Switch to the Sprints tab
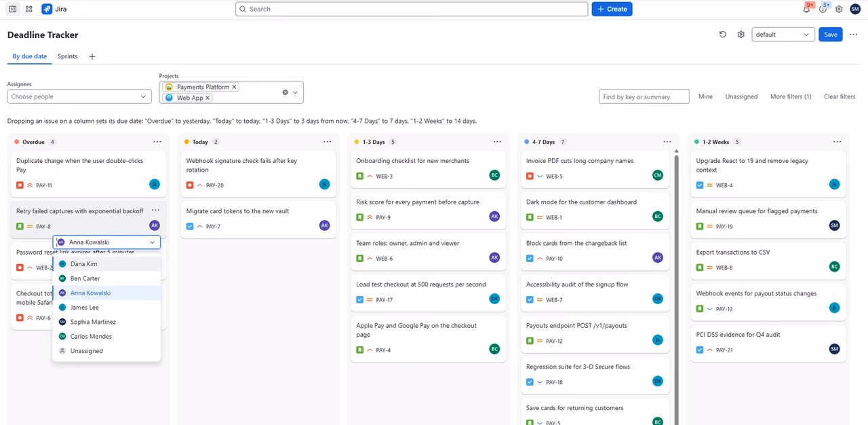The width and height of the screenshot is (868, 425). [x=67, y=56]
